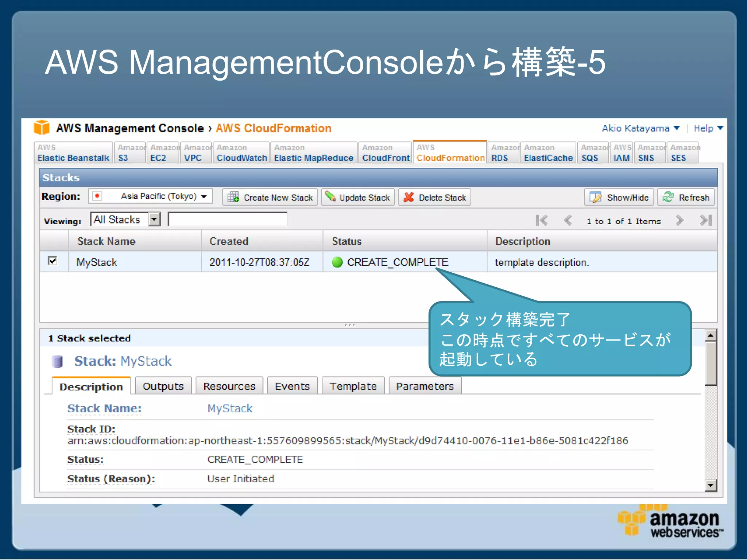The width and height of the screenshot is (747, 560).
Task: Switch to the Amazon SNS tab
Action: point(650,153)
